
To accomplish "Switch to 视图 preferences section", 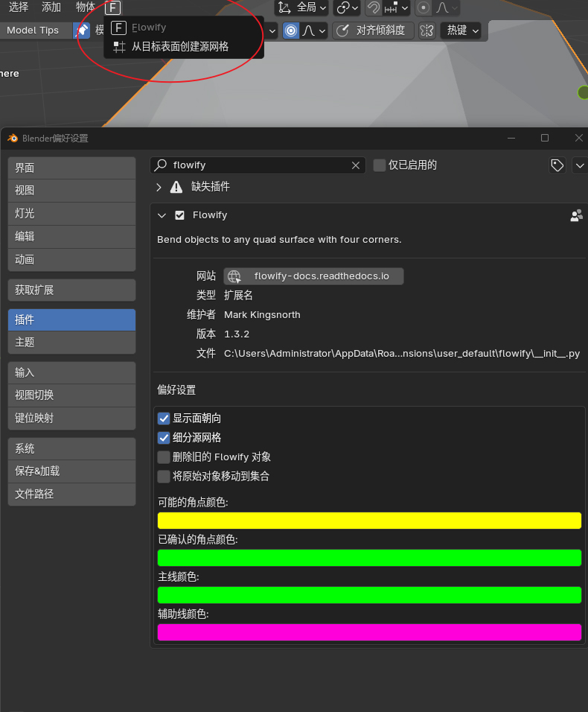I will pos(71,191).
